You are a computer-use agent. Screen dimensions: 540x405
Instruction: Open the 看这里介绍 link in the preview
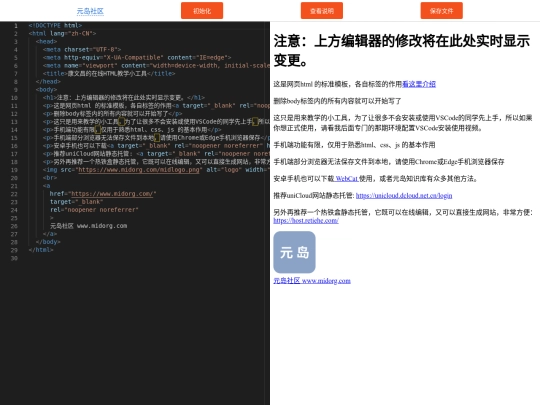click(419, 84)
